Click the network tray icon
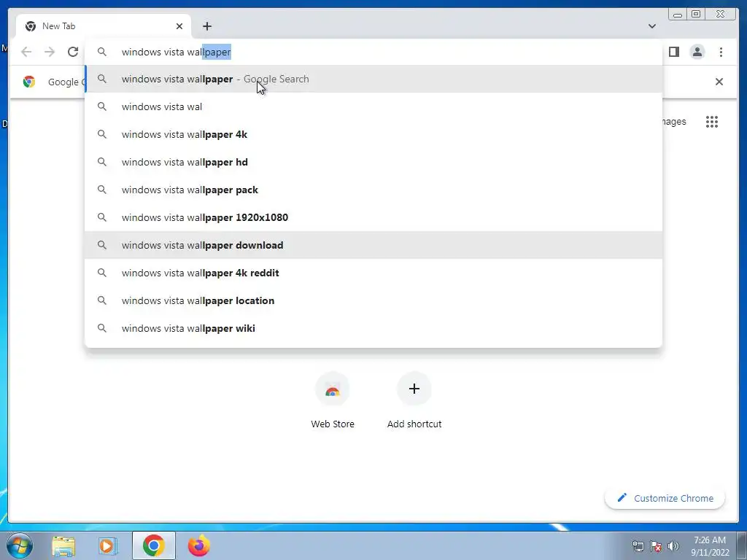This screenshot has width=747, height=560. click(638, 546)
